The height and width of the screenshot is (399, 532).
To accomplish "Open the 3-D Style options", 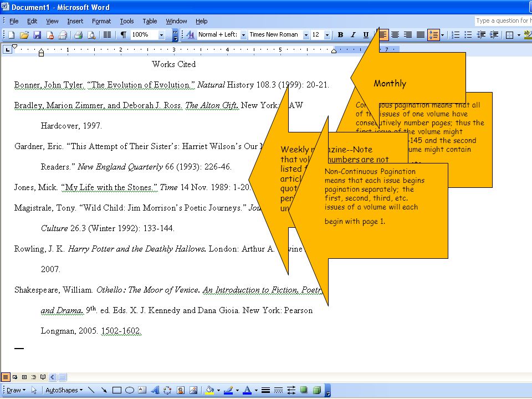I will (x=317, y=390).
